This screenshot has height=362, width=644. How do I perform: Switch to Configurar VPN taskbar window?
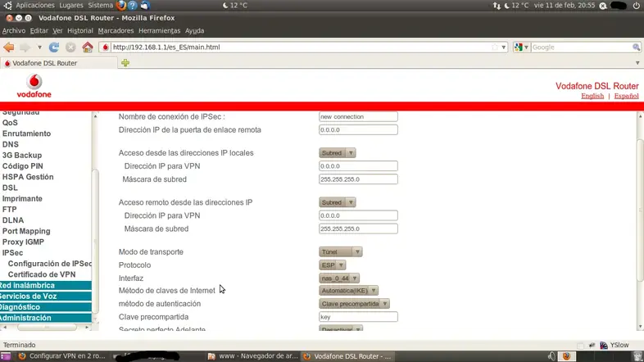tap(62, 356)
